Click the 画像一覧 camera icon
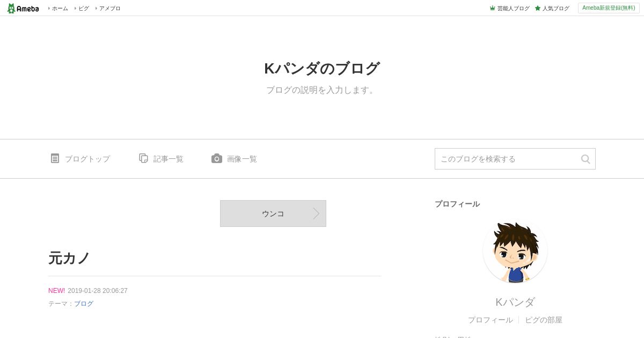 click(x=217, y=158)
